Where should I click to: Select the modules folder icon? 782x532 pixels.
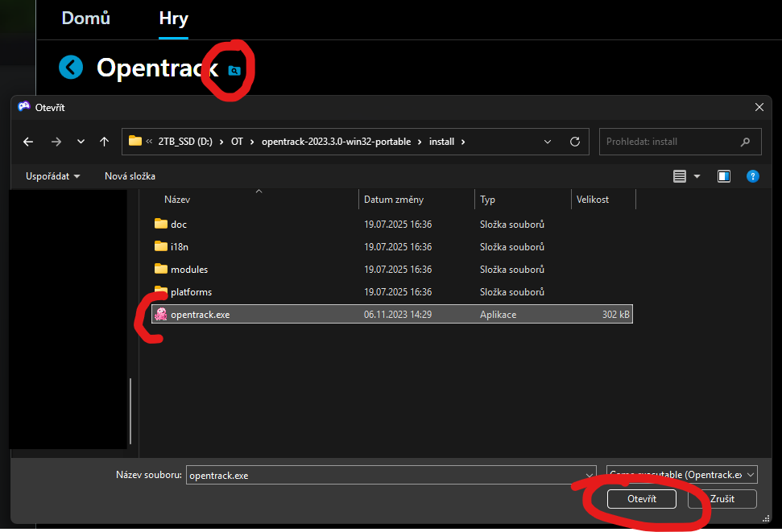tap(160, 269)
